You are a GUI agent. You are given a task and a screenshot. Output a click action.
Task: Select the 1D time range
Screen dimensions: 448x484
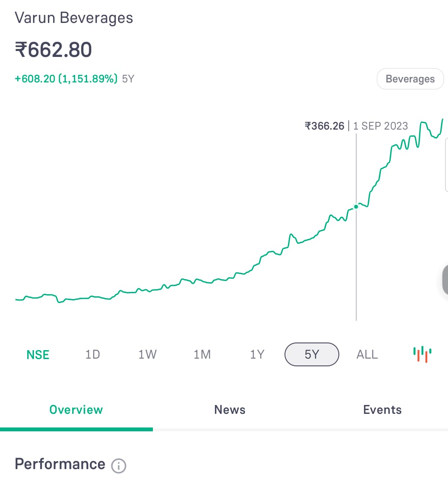tap(93, 354)
